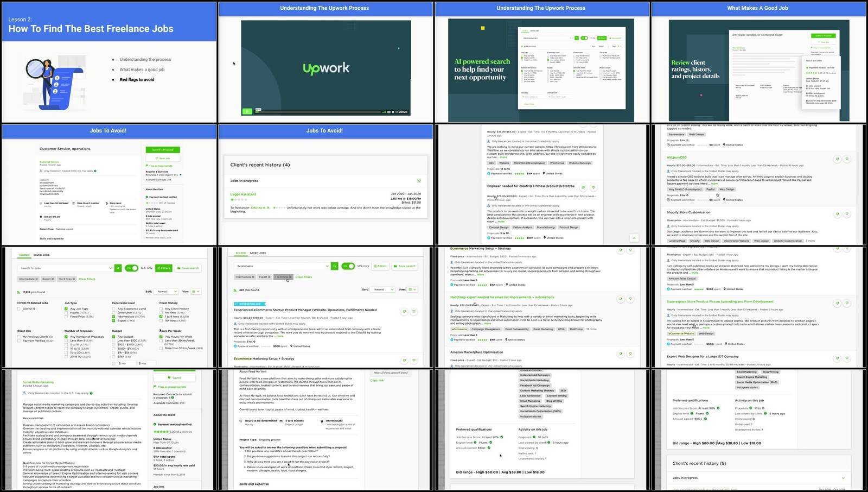Image resolution: width=868 pixels, height=492 pixels.
Task: Click the scroll-to-top arrow button
Action: [x=634, y=238]
